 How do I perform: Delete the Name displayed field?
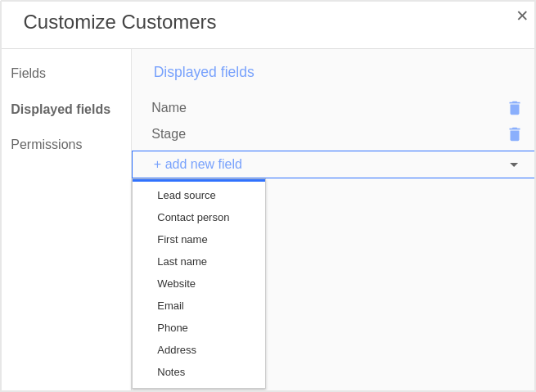[515, 108]
